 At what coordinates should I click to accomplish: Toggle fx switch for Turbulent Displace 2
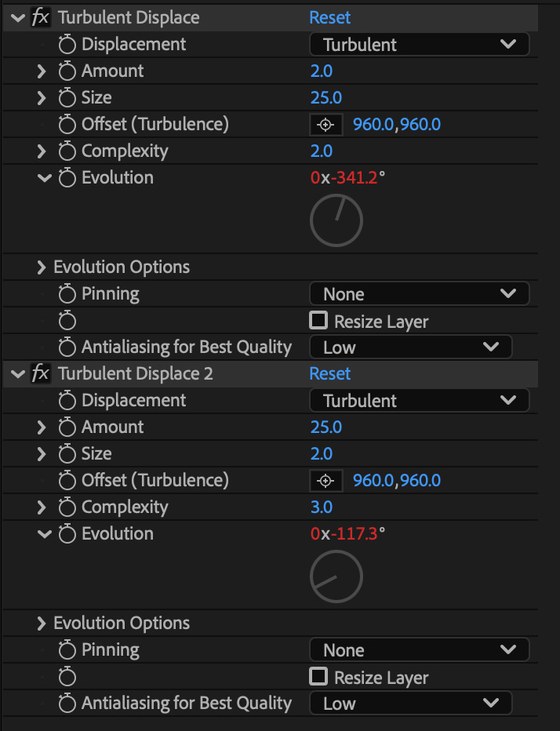pos(41,374)
